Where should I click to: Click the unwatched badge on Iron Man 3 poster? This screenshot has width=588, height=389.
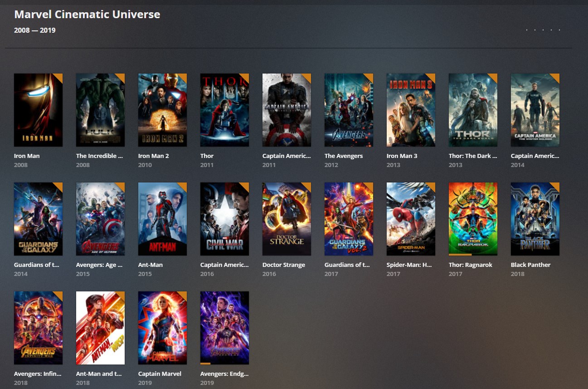point(432,77)
